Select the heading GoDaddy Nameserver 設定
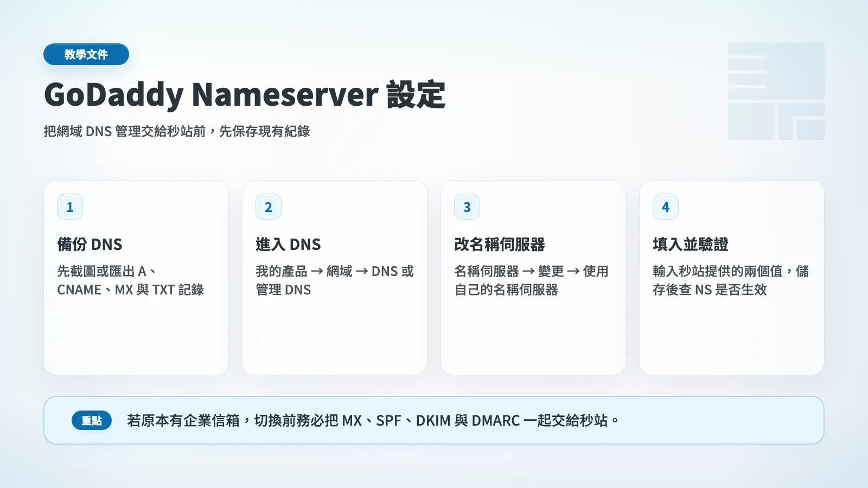This screenshot has width=868, height=488. [x=245, y=94]
